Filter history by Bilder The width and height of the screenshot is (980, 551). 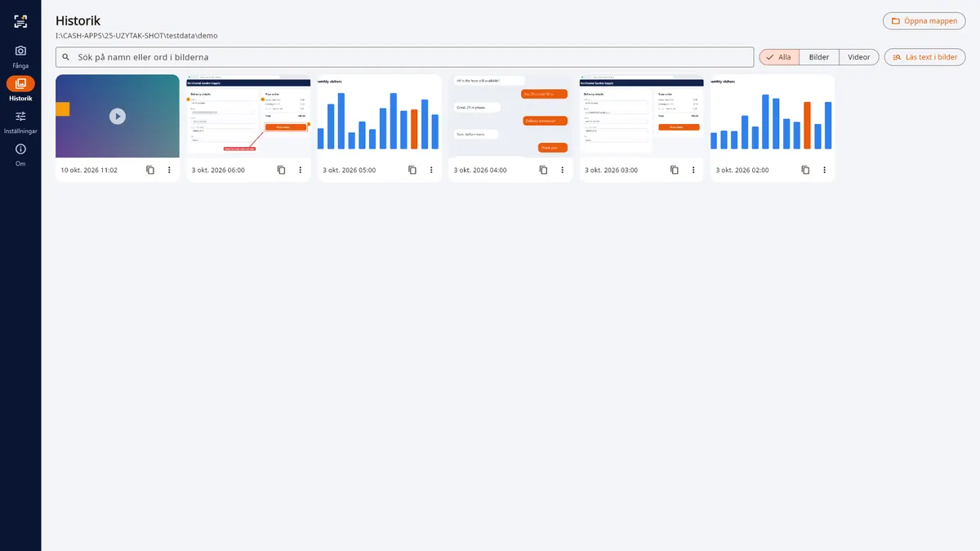pos(819,57)
